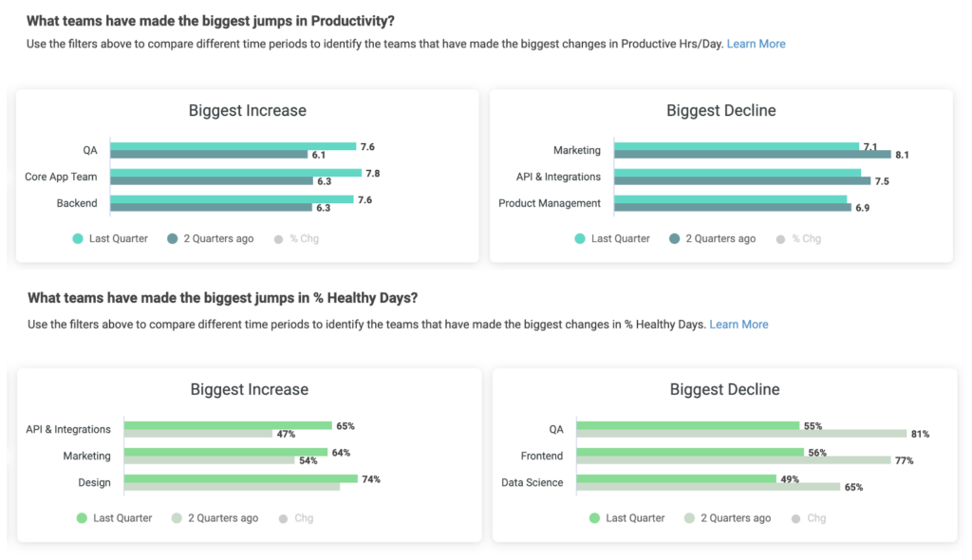This screenshot has height=560, width=972.
Task: Click Product Management bar showing 6.9
Action: point(733,207)
